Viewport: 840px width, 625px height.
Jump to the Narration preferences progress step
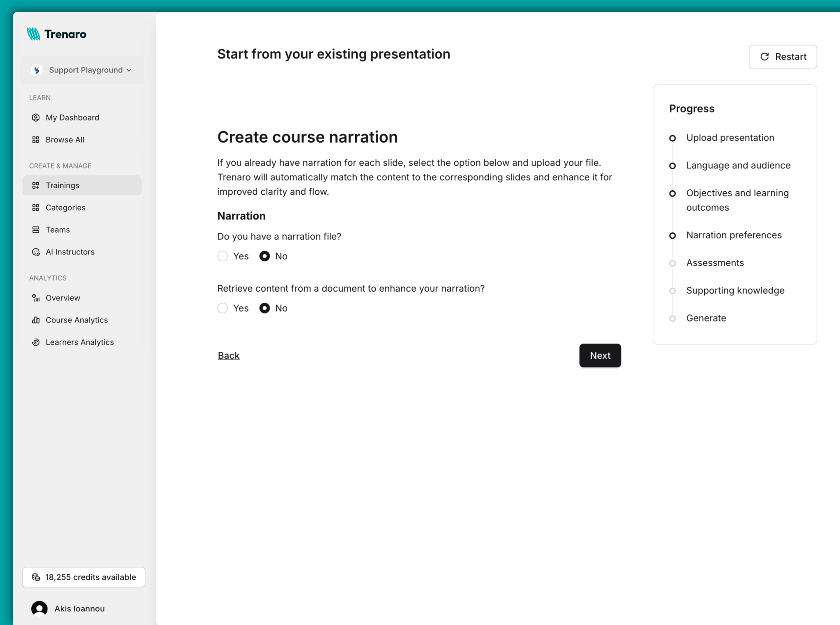[x=734, y=235]
